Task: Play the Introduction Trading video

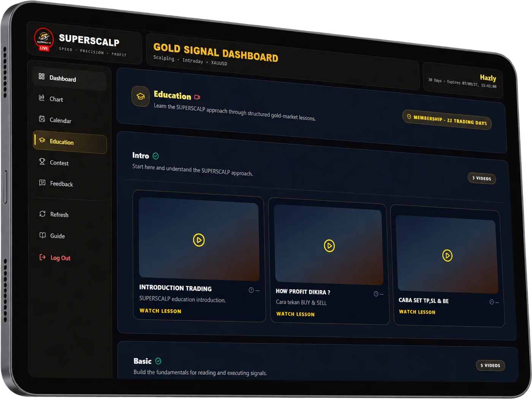Action: pos(199,240)
